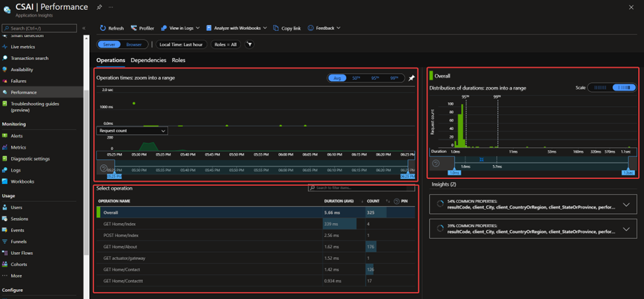Open Live metrics in the sidebar
Screen dimensions: 644x299
coord(23,47)
